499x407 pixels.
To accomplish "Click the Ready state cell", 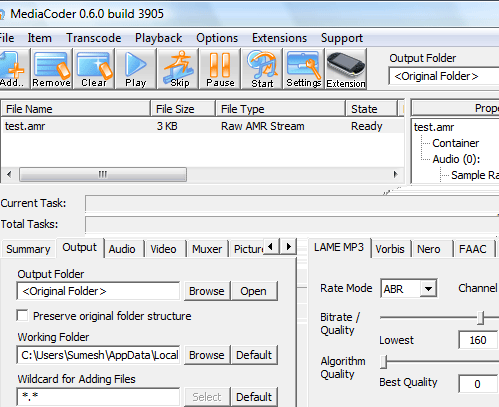I will (366, 126).
